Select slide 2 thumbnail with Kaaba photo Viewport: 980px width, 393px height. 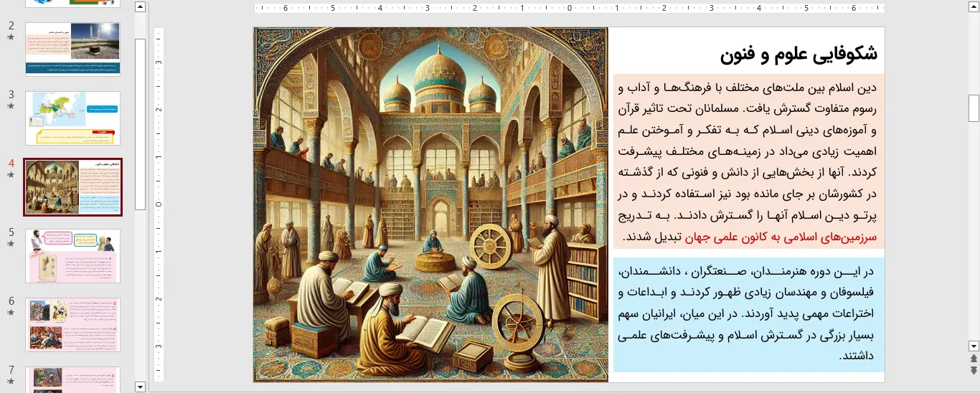point(73,49)
